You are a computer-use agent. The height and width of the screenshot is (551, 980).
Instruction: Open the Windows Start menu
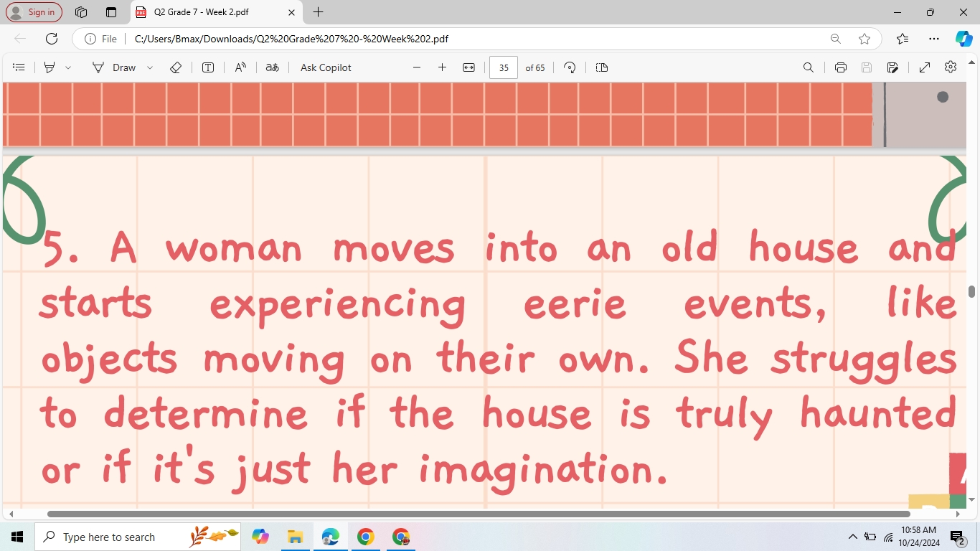tap(17, 537)
